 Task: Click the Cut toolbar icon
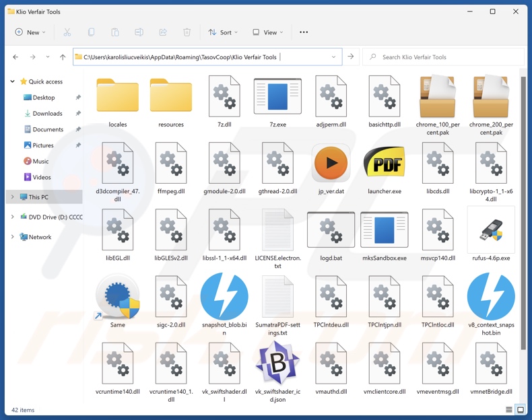pos(67,32)
